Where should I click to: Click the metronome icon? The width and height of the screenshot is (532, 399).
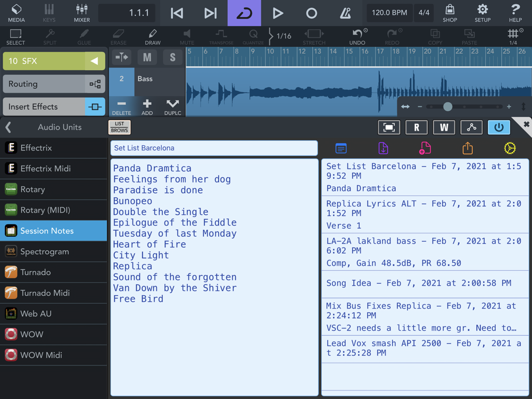click(x=345, y=13)
